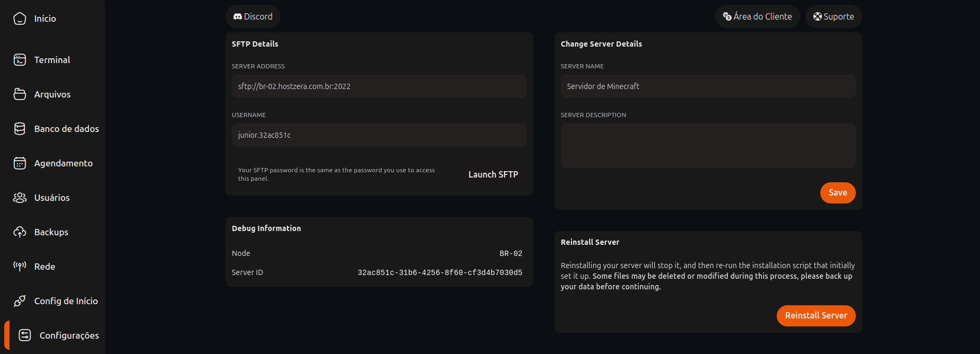
Task: Open the Usuários people icon
Action: click(x=20, y=198)
